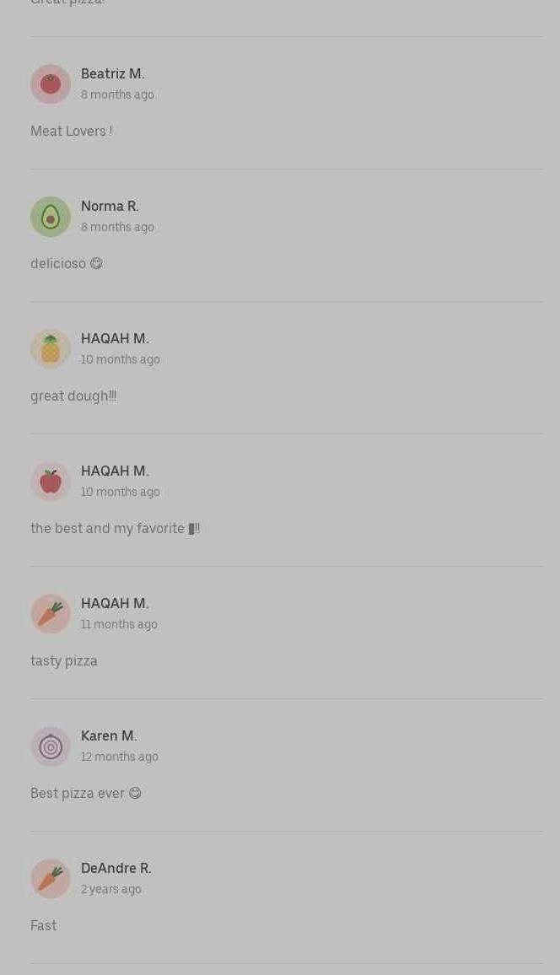The image size is (560, 975).
Task: Select the 'great dough!!!' review text
Action: click(73, 396)
